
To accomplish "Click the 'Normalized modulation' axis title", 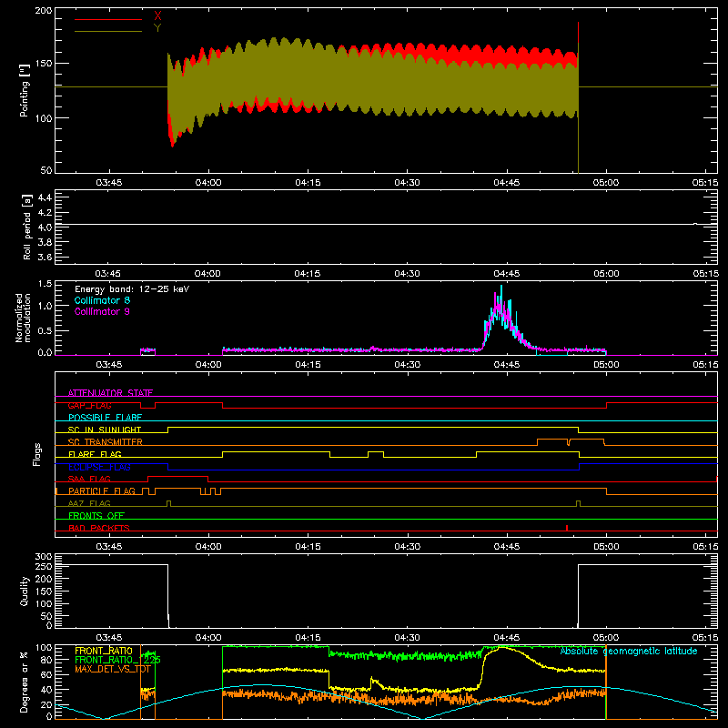I will pos(24,318).
